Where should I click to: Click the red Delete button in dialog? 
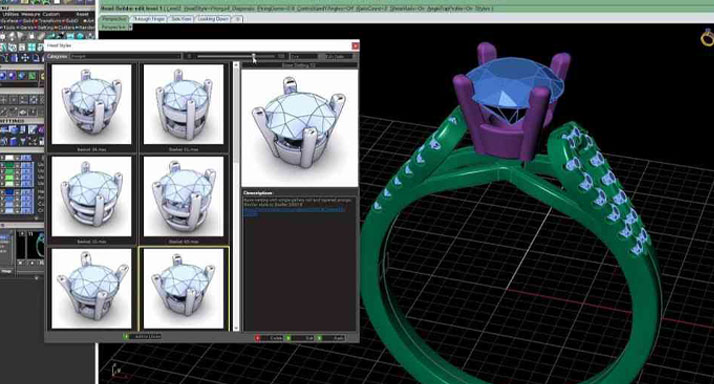coord(270,338)
